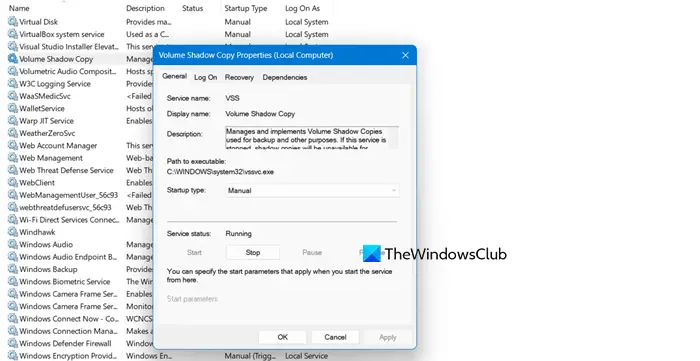Viewport: 700px width, 361px height.
Task: Click the Virtual Disk service gear icon
Action: tap(12, 21)
